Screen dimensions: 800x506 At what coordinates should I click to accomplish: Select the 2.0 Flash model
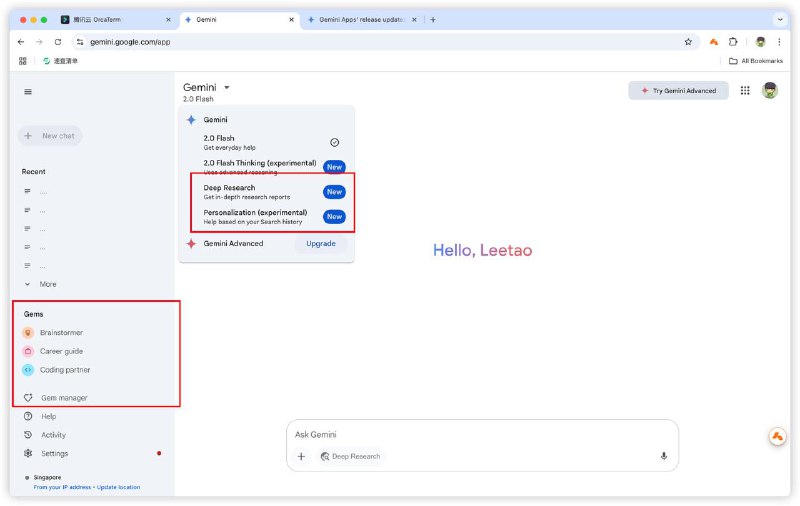266,142
